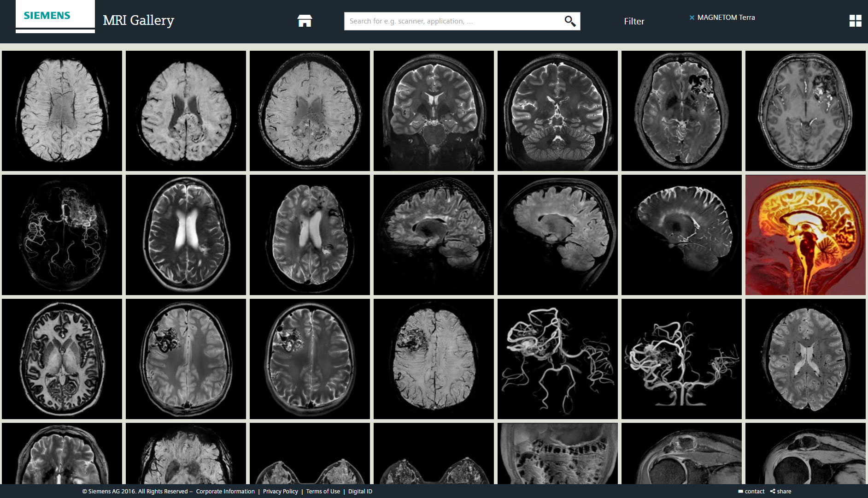
Task: Click the contact link in footer
Action: pos(751,492)
